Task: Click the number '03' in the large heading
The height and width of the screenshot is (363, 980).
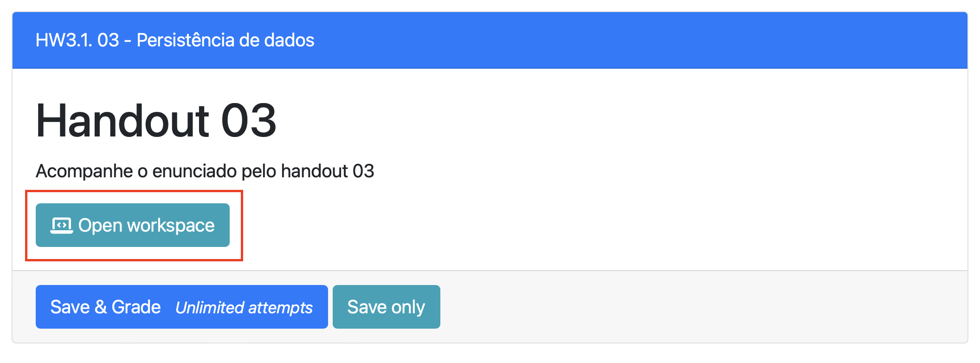Action: 249,121
